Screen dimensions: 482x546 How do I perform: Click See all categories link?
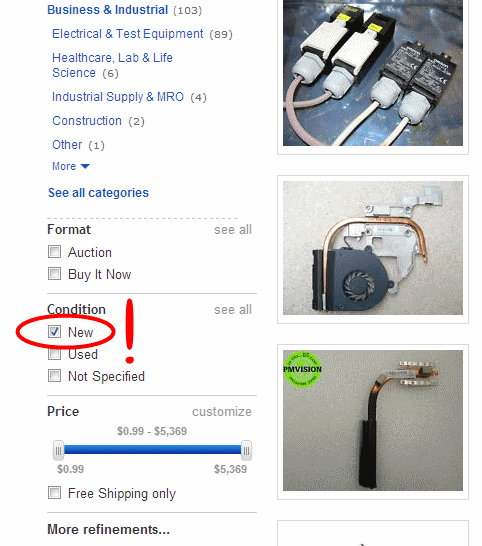point(98,193)
